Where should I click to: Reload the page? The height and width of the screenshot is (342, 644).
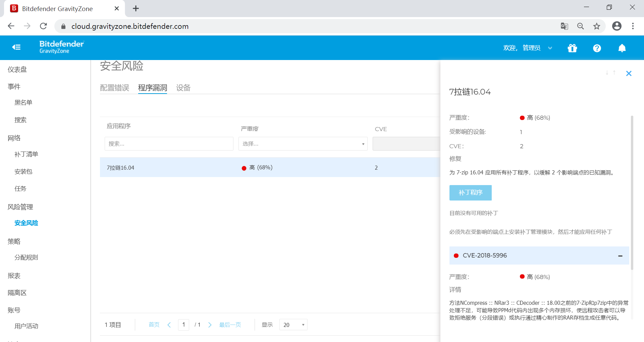[x=43, y=26]
